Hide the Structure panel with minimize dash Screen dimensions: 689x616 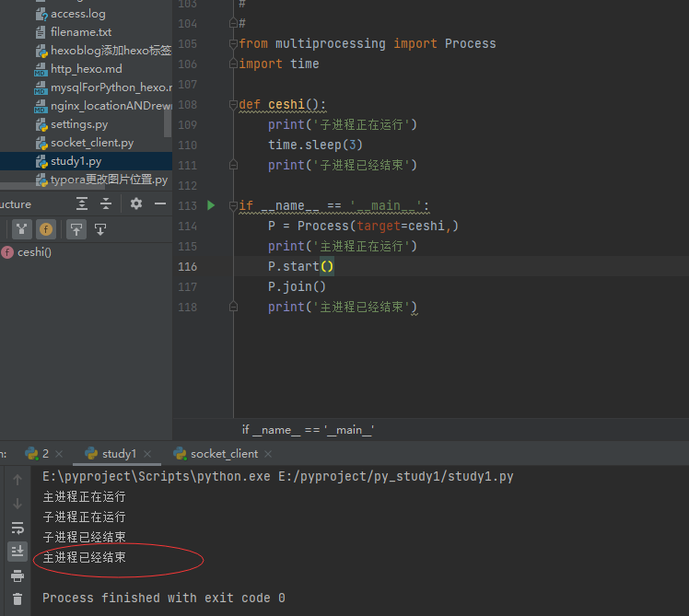(160, 203)
